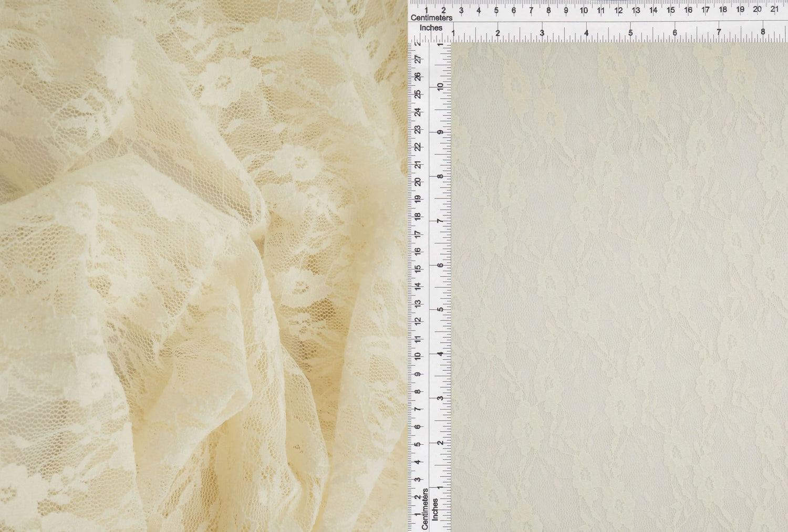Click the 5 inch mark on top ruler

pos(630,33)
